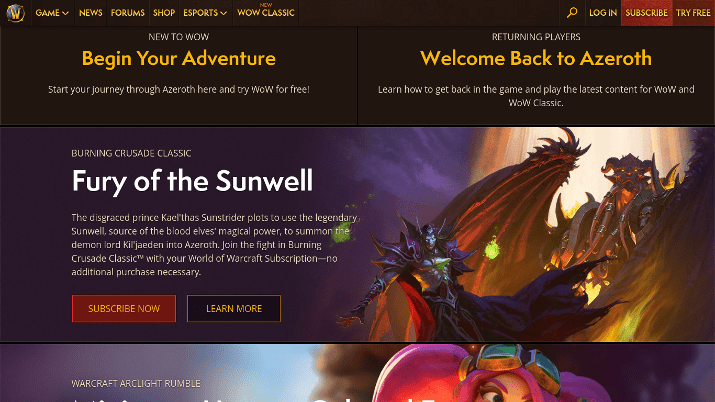Viewport: 715px width, 402px height.
Task: Open the search magnifier icon
Action: pyautogui.click(x=572, y=13)
